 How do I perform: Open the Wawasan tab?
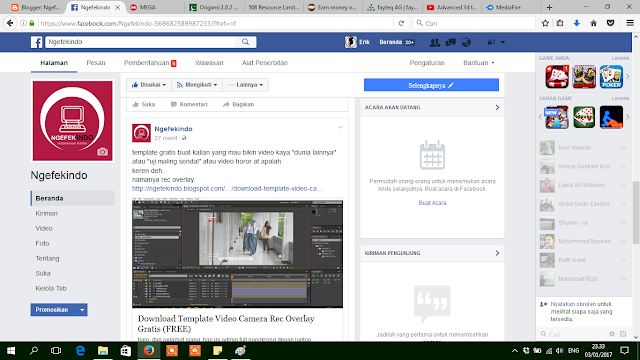pyautogui.click(x=209, y=63)
